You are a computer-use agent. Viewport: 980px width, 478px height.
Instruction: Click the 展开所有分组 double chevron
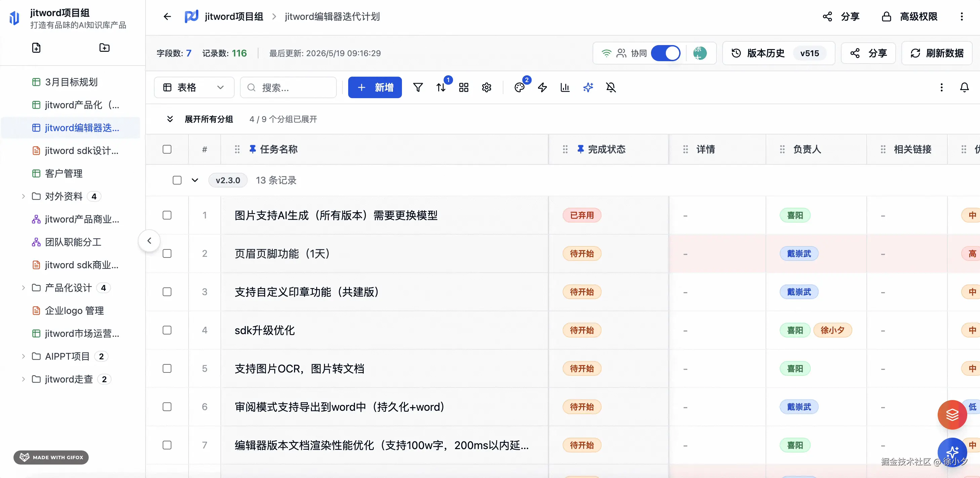coord(170,119)
